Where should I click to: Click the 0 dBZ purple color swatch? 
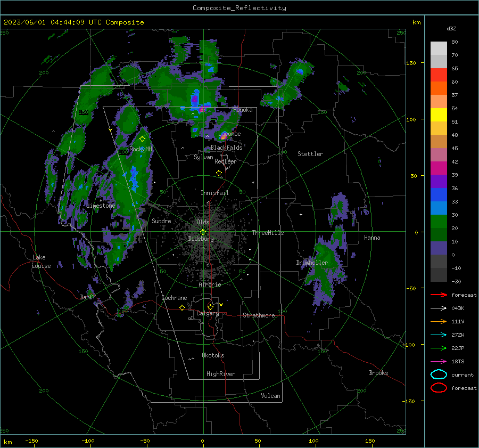pos(439,248)
